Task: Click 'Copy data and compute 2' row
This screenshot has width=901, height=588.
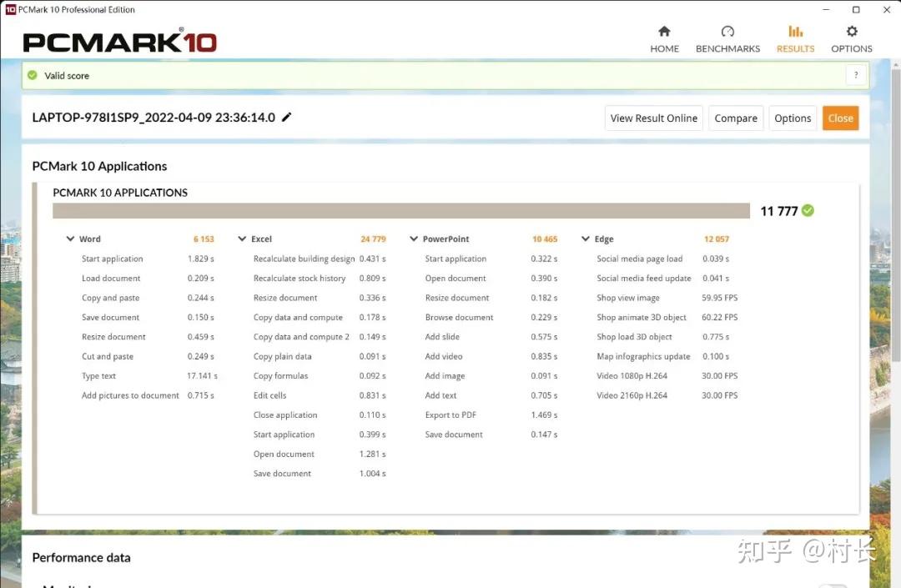Action: click(x=320, y=336)
